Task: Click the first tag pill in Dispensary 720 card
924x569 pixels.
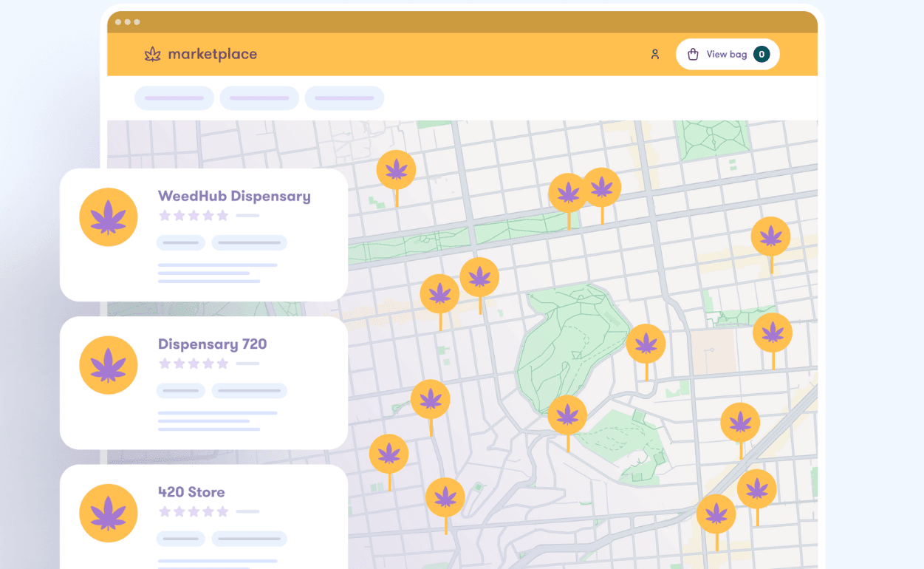Action: tap(181, 390)
